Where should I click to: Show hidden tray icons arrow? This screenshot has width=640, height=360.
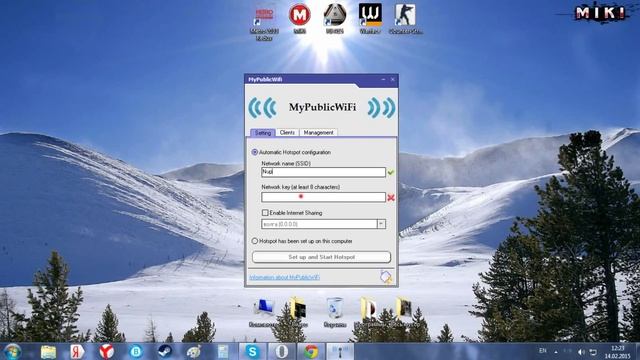pos(556,351)
